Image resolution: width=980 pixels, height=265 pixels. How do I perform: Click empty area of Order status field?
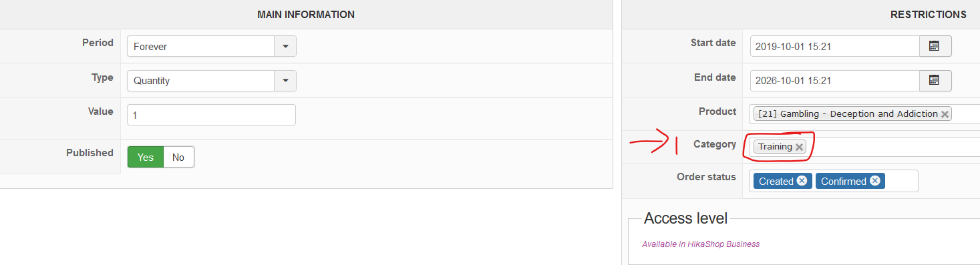(x=902, y=181)
